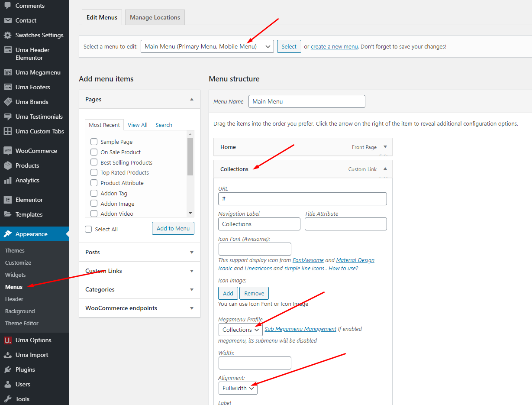The width and height of the screenshot is (532, 405).
Task: Open the Sub Megamenu Management link
Action: click(x=300, y=329)
